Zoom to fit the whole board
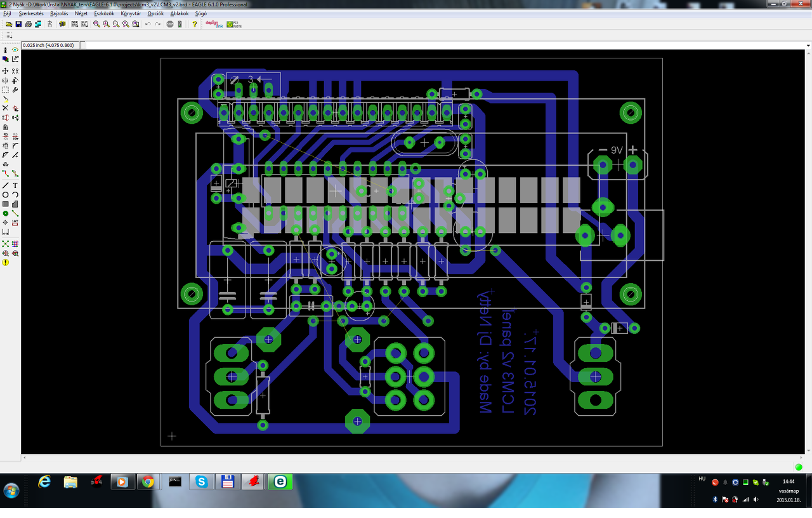This screenshot has width=812, height=518. (x=96, y=24)
